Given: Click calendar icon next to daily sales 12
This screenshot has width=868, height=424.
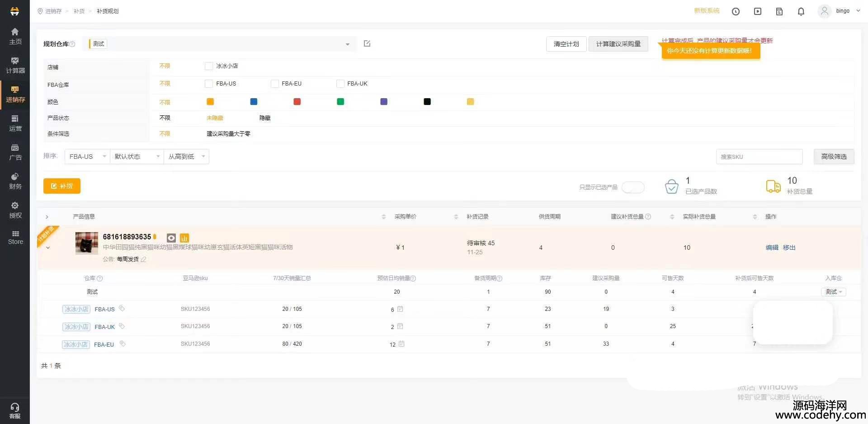Looking at the screenshot, I should coord(401,344).
